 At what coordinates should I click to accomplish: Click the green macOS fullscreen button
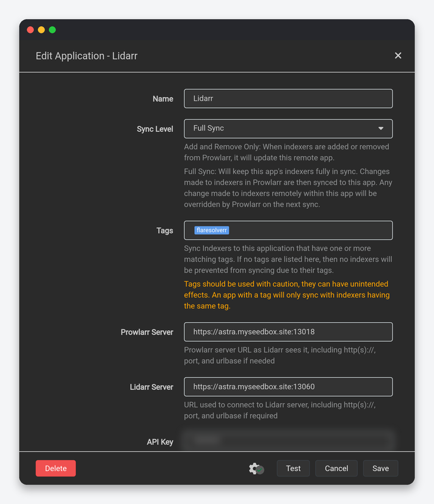pyautogui.click(x=52, y=30)
